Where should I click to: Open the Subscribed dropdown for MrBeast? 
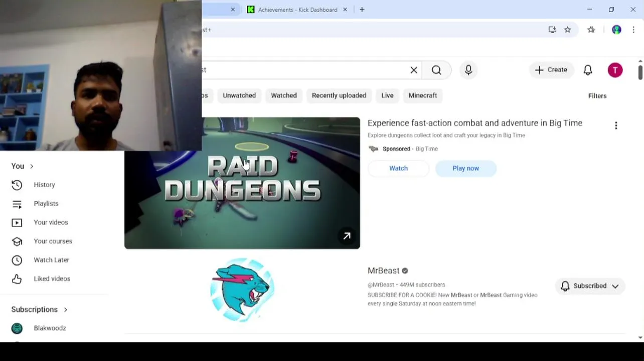(x=590, y=286)
